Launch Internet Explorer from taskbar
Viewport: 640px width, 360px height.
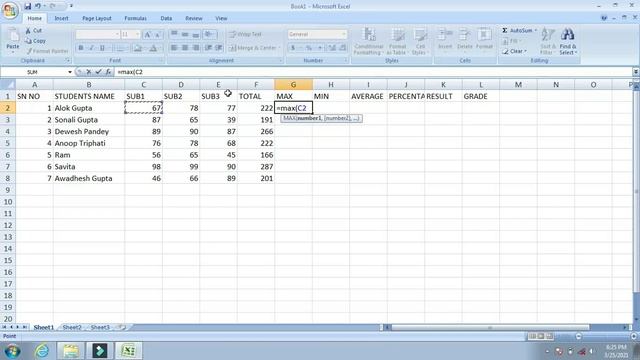(42, 351)
